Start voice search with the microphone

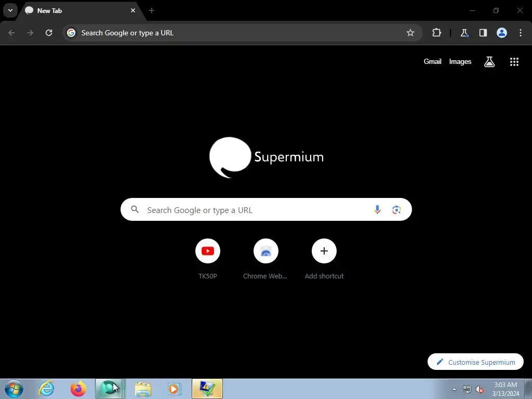click(x=377, y=210)
